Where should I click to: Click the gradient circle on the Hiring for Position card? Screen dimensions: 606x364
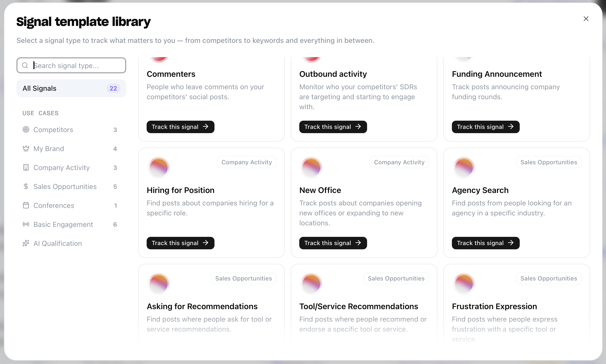159,168
